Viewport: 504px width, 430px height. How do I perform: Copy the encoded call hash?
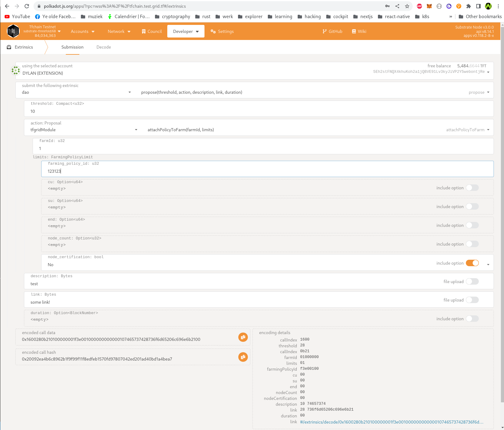pos(243,357)
